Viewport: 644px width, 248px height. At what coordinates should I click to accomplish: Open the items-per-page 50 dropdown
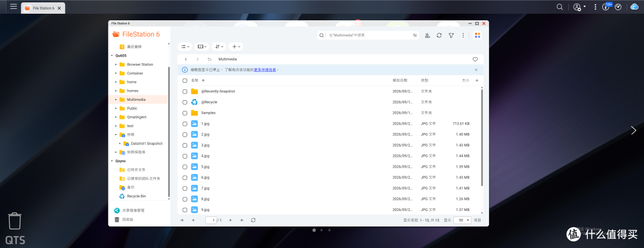462,220
